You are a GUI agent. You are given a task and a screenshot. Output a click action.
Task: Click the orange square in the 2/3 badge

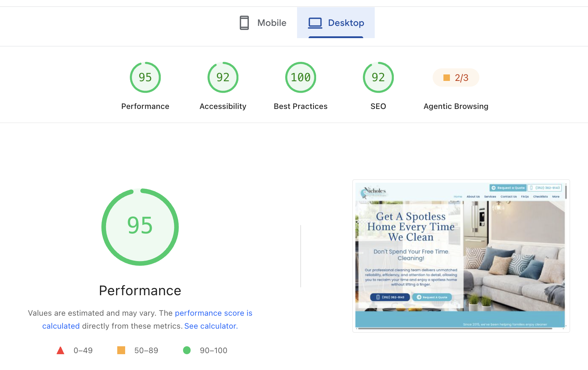tap(447, 78)
